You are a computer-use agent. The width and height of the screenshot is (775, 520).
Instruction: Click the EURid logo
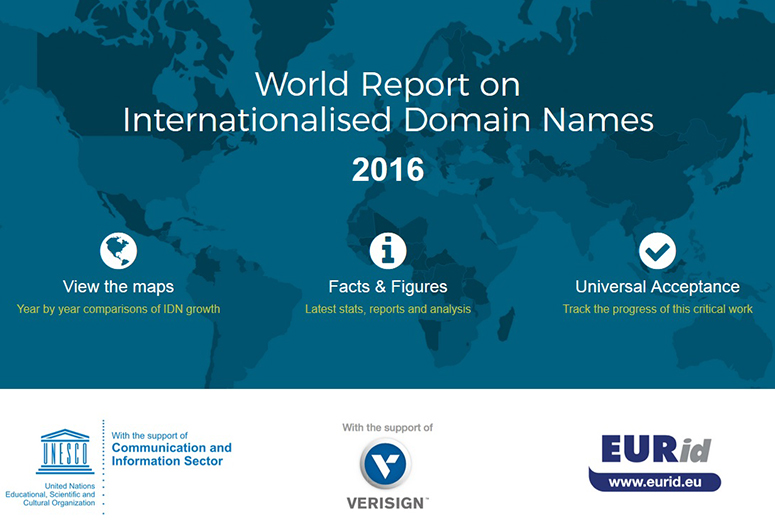pos(655,450)
